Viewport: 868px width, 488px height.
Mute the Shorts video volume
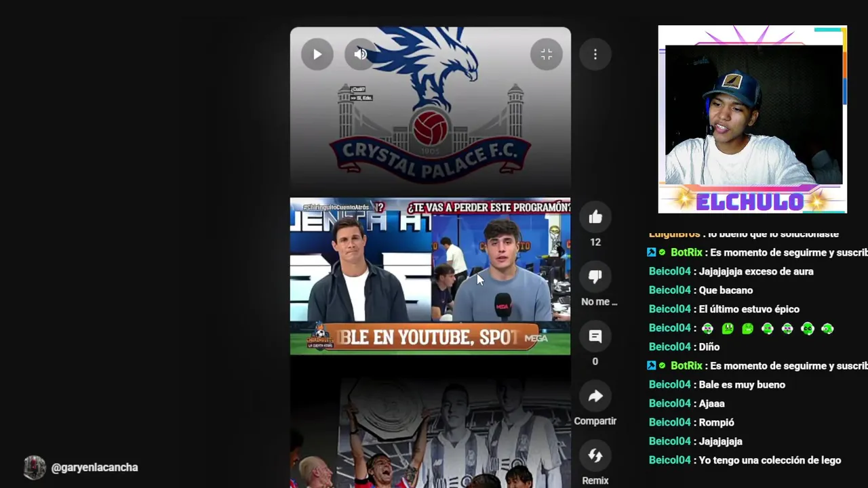[x=361, y=55]
